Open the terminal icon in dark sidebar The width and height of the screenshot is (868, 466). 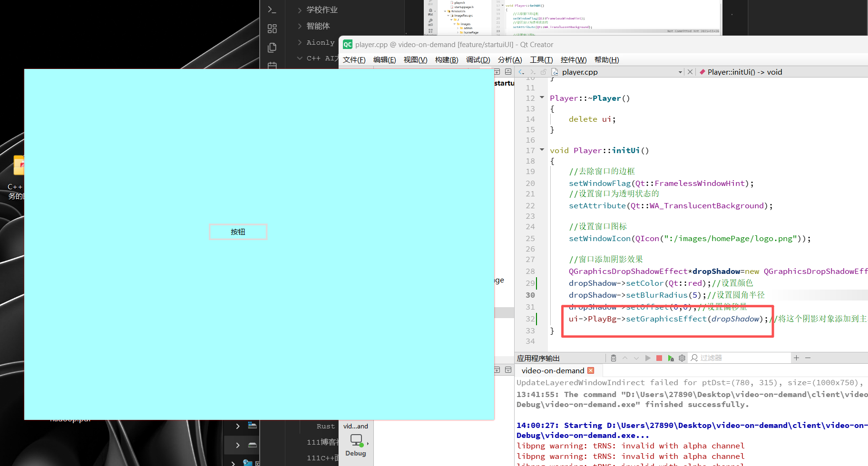coord(272,10)
